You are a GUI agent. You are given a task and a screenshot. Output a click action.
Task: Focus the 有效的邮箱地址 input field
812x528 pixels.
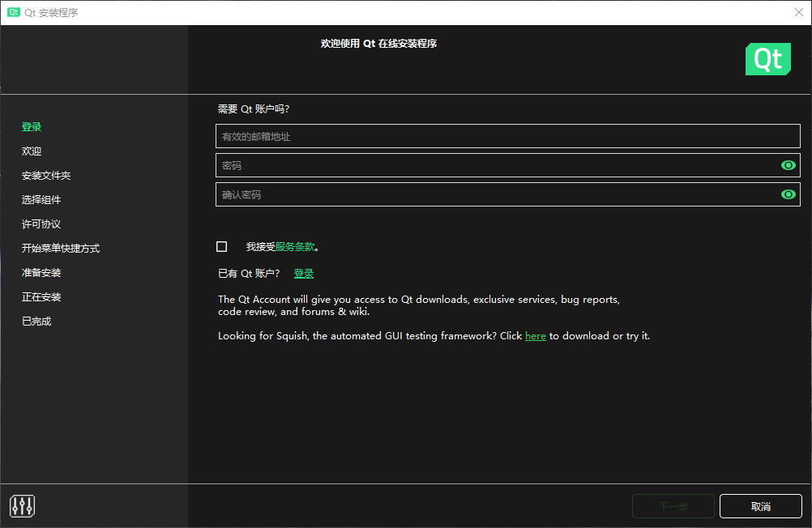tap(507, 136)
